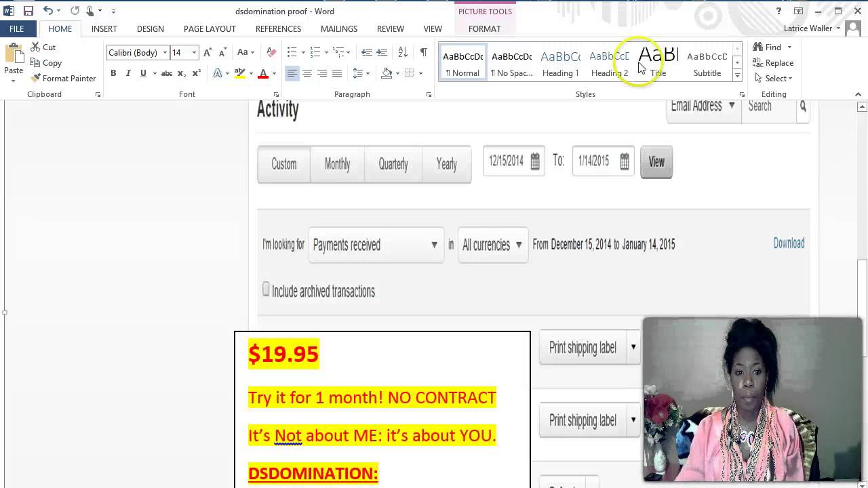
Task: Check Include archived transactions box
Action: click(x=266, y=289)
